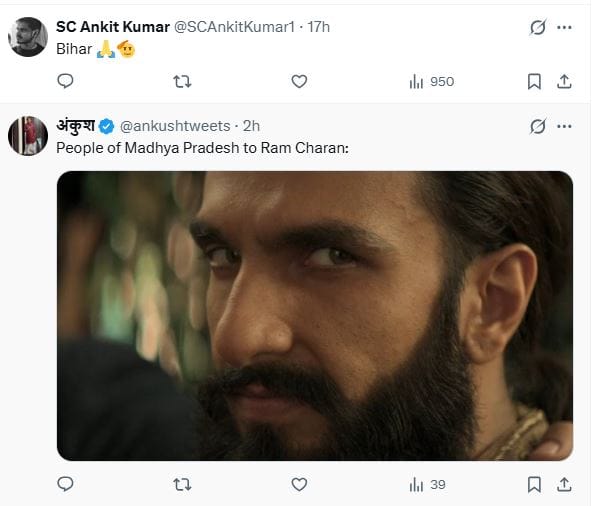This screenshot has width=597, height=506.
Task: Like the Madhya Pradesh to Ram Charan tweet
Action: (x=299, y=485)
